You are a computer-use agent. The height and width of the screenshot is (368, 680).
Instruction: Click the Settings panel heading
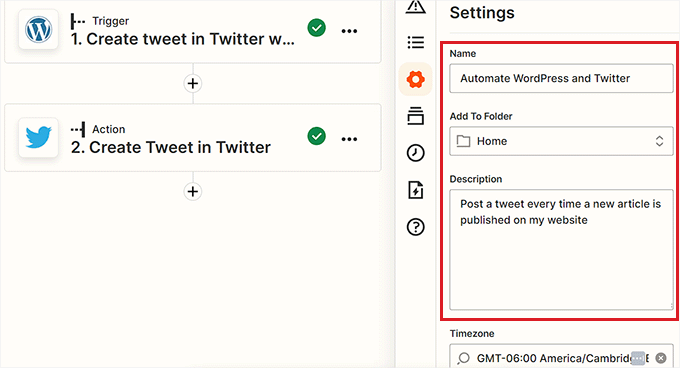pyautogui.click(x=482, y=13)
